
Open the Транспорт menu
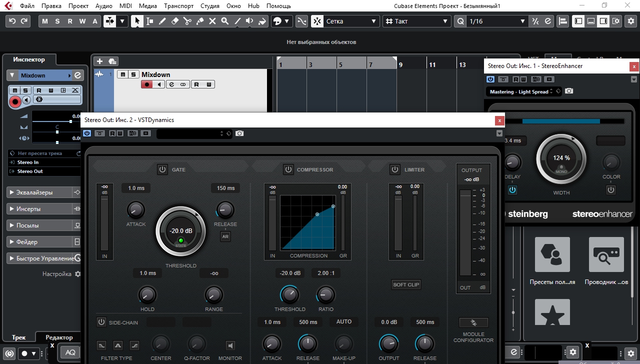(178, 6)
